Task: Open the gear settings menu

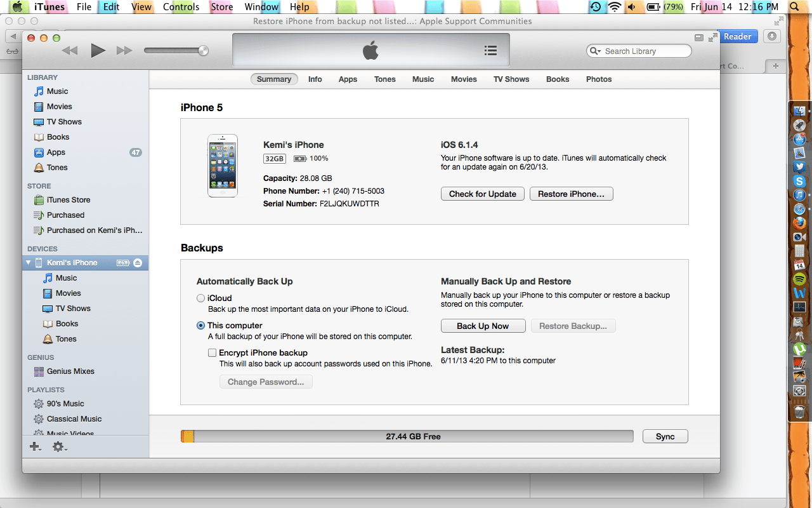Action: pyautogui.click(x=59, y=446)
